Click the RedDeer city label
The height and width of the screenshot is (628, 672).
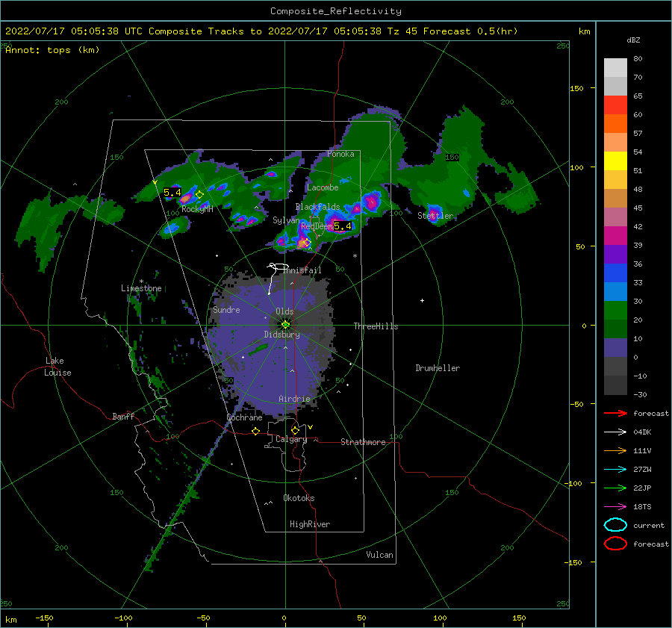(317, 226)
